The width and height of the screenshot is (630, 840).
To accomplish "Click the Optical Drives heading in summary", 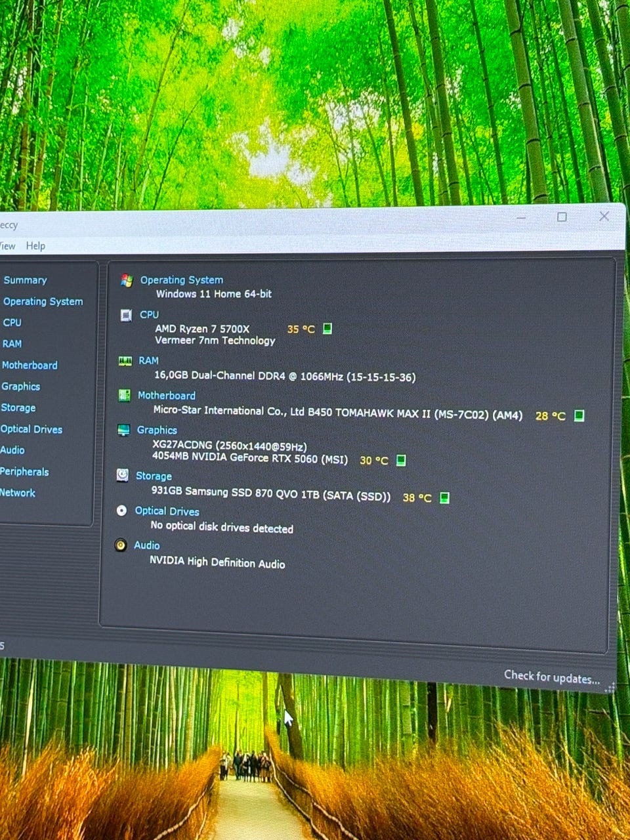I will 167,511.
